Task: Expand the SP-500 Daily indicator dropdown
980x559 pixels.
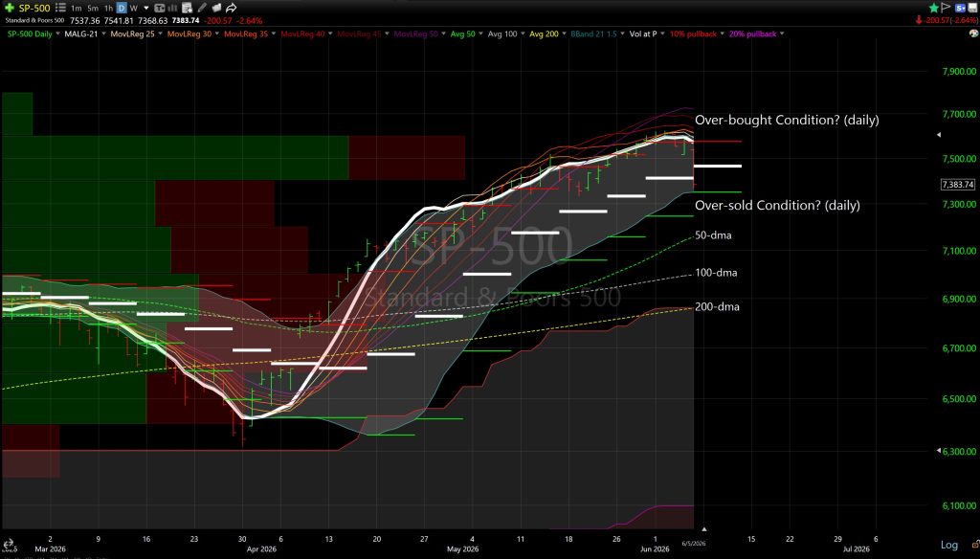Action: point(57,34)
